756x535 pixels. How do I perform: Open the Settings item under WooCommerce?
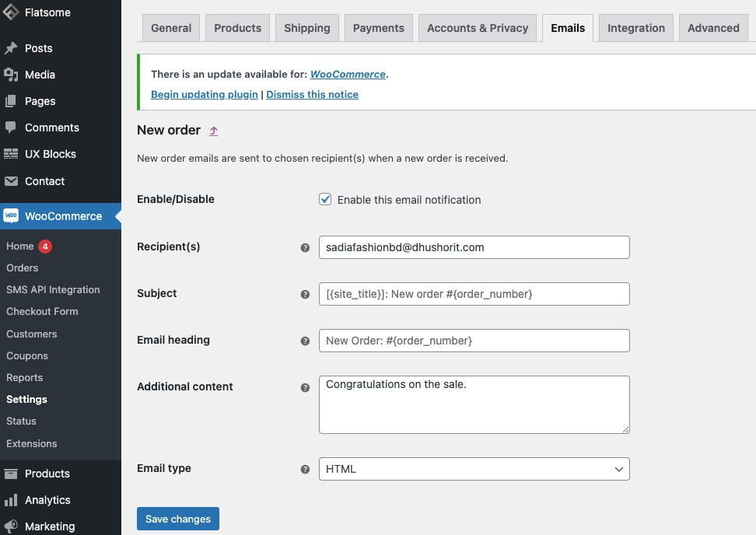tap(26, 399)
